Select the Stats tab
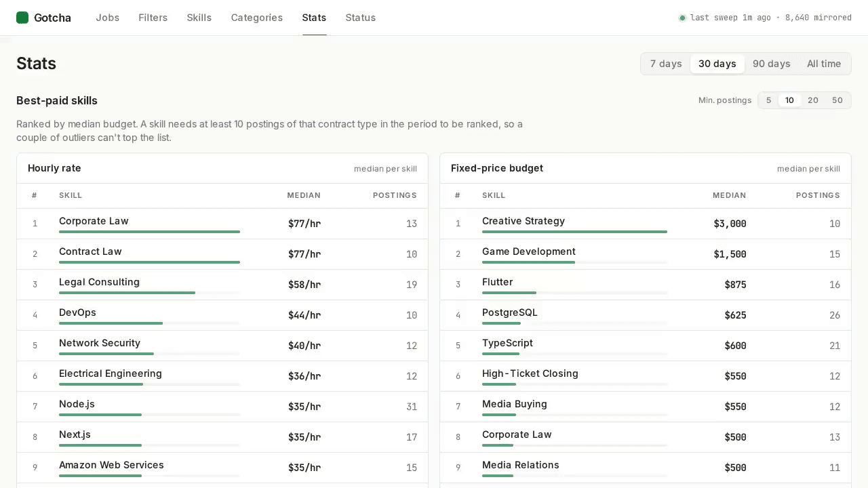The height and width of the screenshot is (488, 868). [x=314, y=18]
